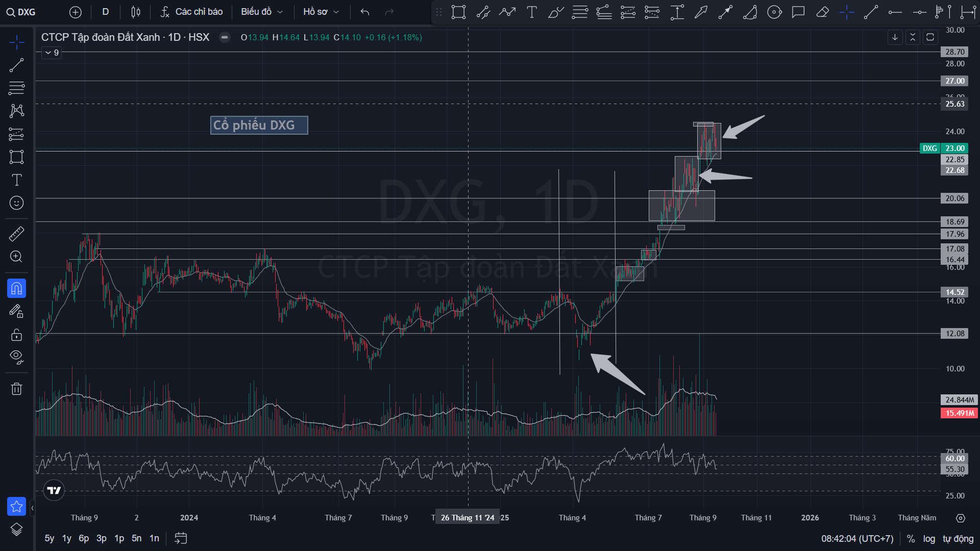Viewport: 980px width, 551px height.
Task: Toggle magnet mode on drawing tools
Action: pos(16,289)
